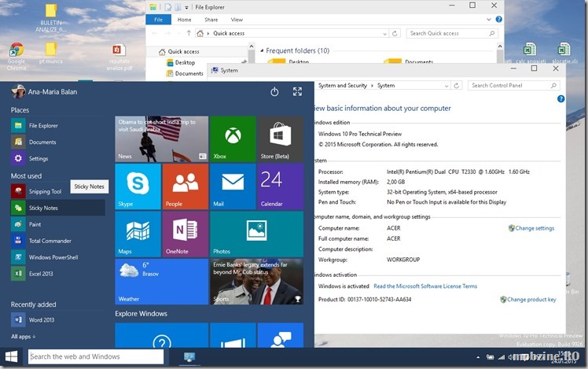Open the Store (Beta) tile

[280, 139]
